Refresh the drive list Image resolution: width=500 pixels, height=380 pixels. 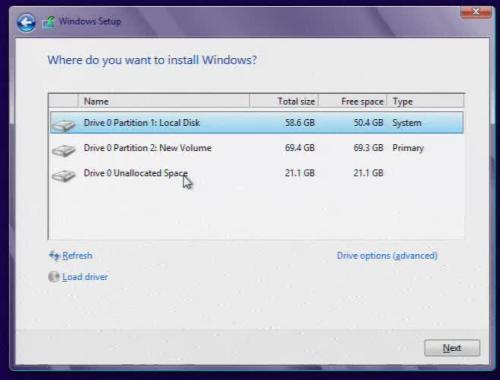pyautogui.click(x=77, y=256)
